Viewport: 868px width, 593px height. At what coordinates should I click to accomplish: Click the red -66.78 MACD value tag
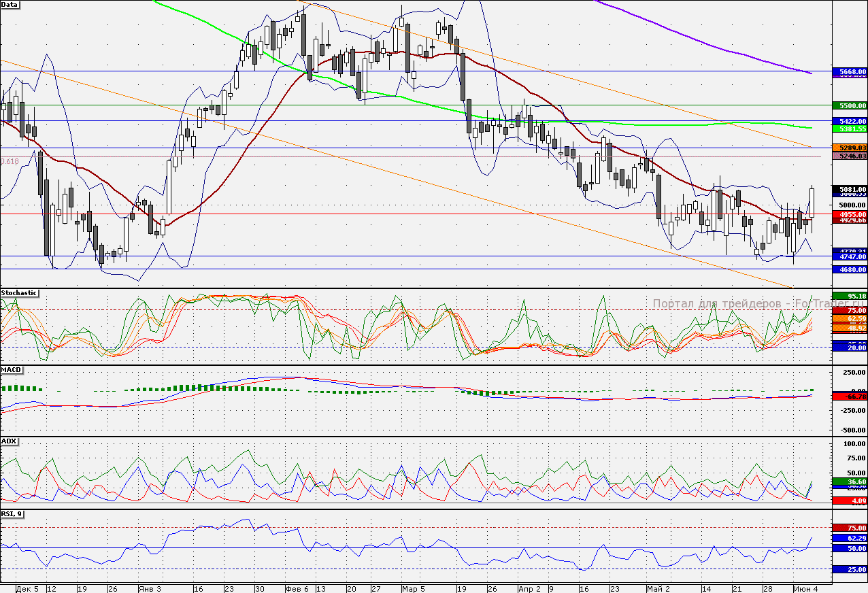(849, 396)
